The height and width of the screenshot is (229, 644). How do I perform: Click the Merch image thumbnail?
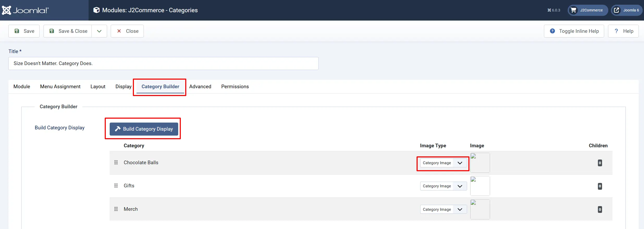click(480, 209)
